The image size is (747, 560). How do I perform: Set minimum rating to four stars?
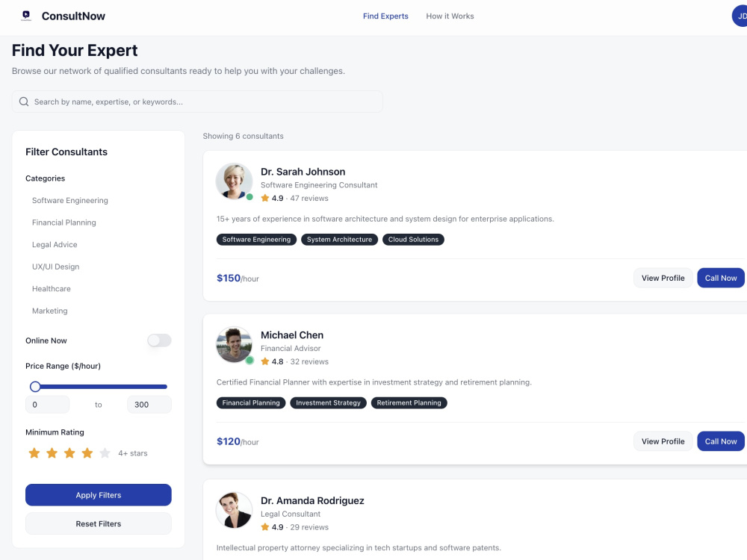[x=87, y=453]
